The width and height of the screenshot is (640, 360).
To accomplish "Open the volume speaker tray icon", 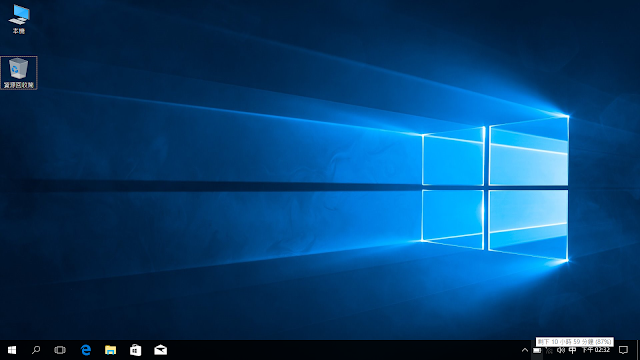I will (561, 350).
